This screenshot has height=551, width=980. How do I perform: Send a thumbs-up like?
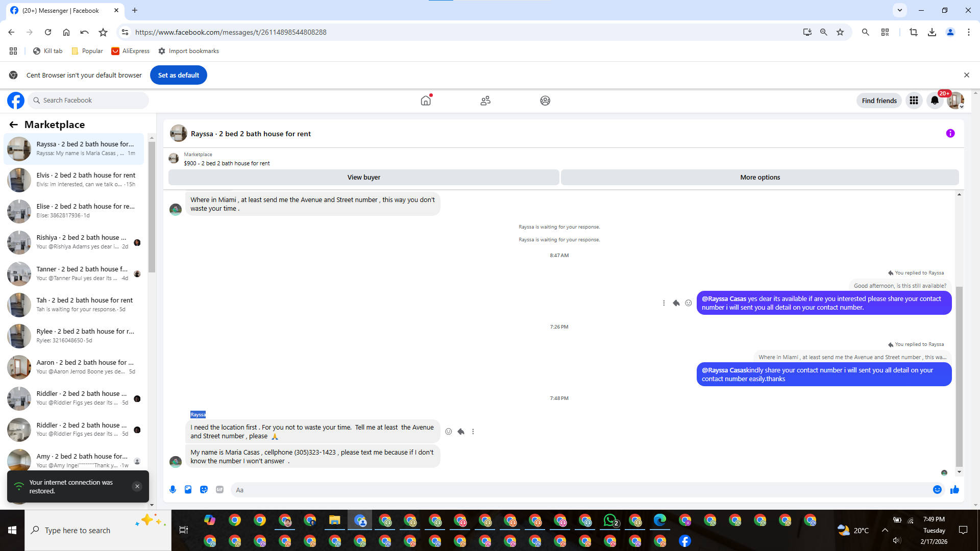[x=954, y=490]
